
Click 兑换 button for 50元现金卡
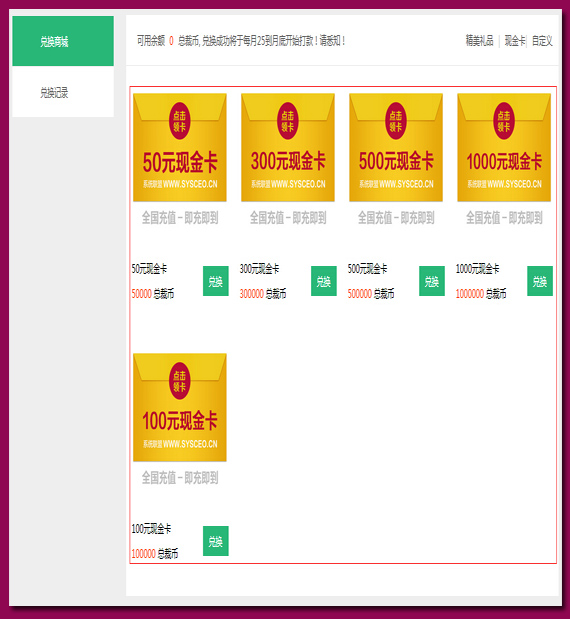click(x=216, y=281)
